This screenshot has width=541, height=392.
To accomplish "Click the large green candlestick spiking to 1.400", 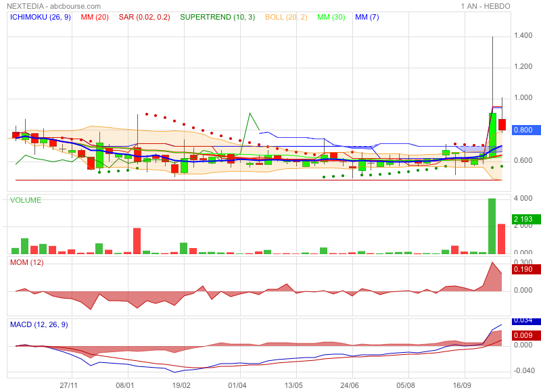I will click(492, 135).
